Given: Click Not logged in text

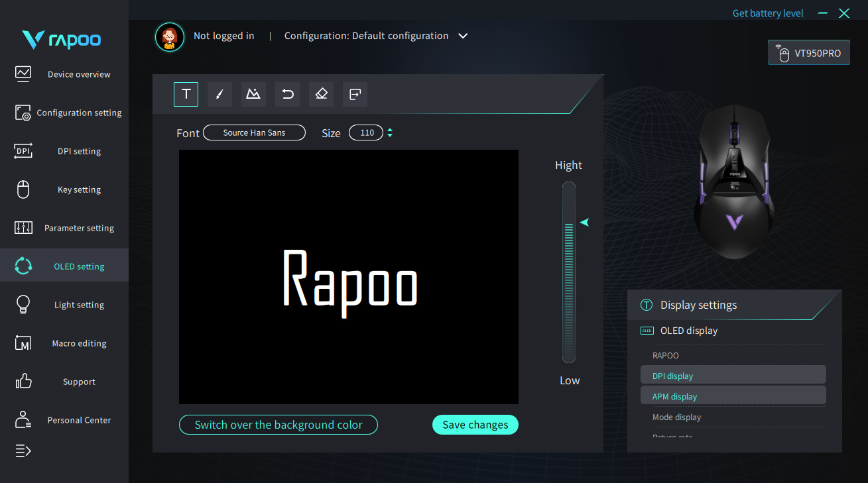Looking at the screenshot, I should click(223, 36).
